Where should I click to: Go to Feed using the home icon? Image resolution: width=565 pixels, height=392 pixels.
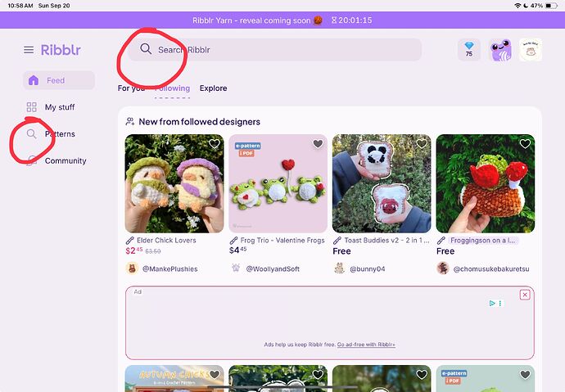(34, 80)
